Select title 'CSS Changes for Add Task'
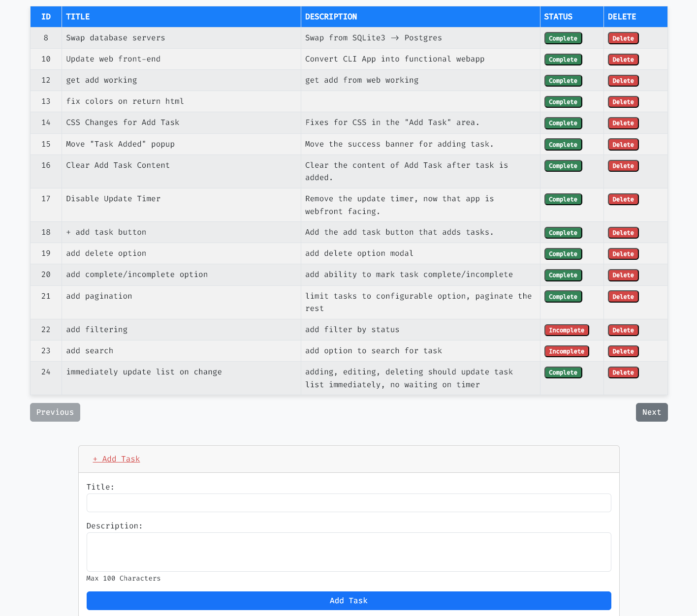Screen dimensions: 697x616 (123, 123)
